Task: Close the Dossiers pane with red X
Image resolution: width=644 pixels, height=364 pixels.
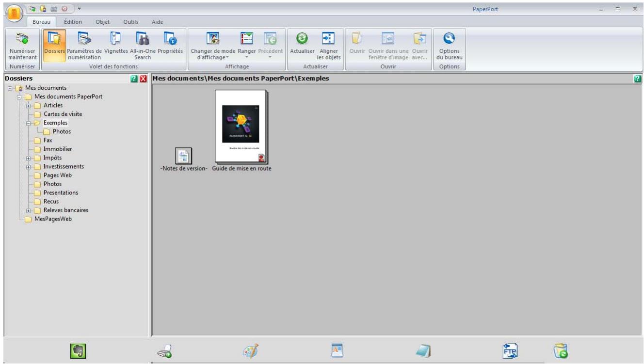Action: (143, 79)
